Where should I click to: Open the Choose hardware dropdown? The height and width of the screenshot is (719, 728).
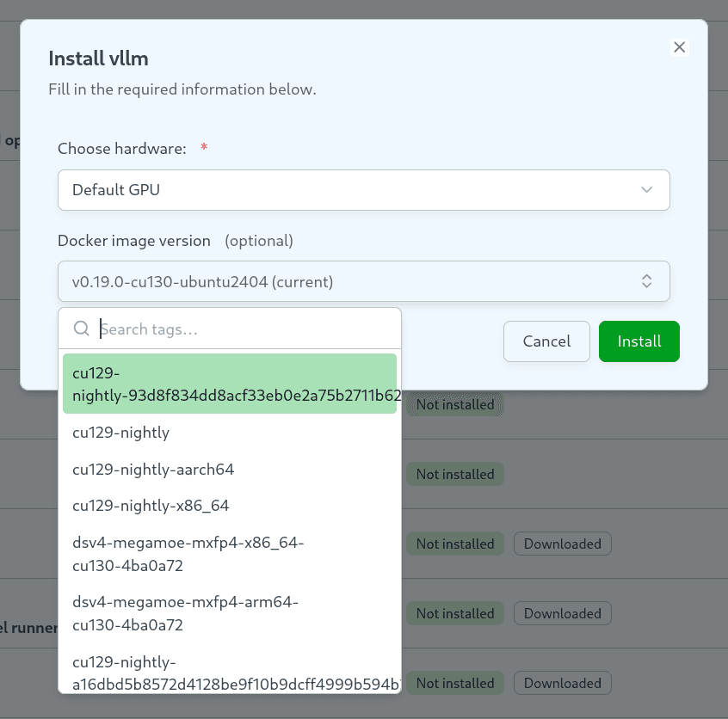363,190
